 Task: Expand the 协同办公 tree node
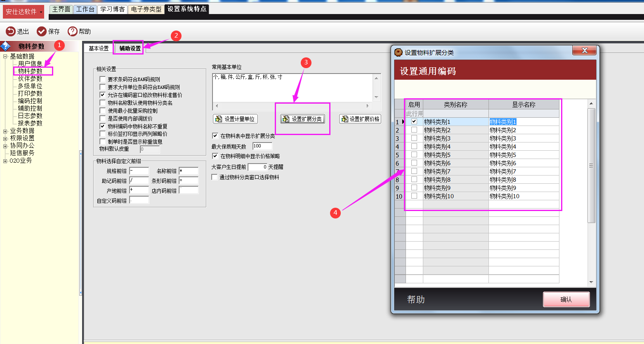[x=5, y=146]
